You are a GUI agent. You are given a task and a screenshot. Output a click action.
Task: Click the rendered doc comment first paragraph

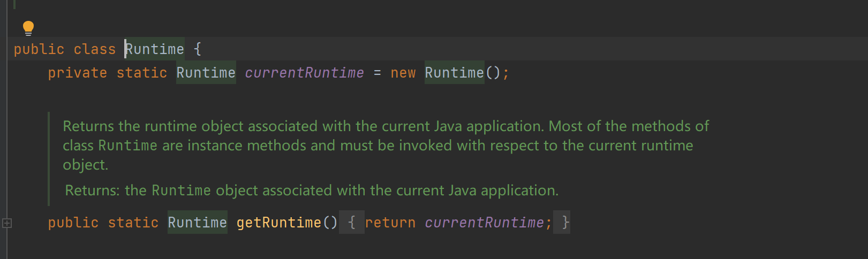pyautogui.click(x=386, y=145)
